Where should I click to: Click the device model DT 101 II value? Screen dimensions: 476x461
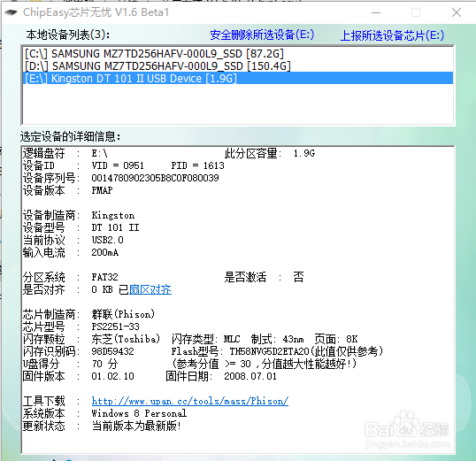pyautogui.click(x=115, y=227)
